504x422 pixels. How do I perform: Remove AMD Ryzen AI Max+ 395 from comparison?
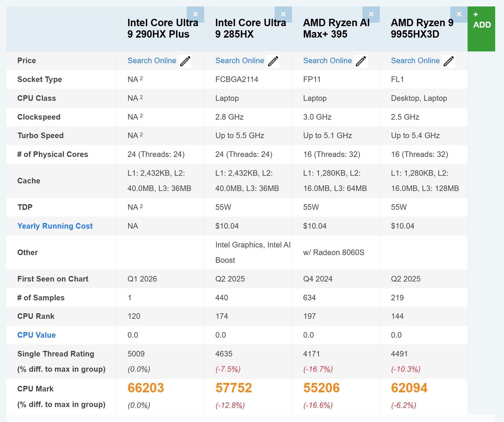click(x=371, y=14)
